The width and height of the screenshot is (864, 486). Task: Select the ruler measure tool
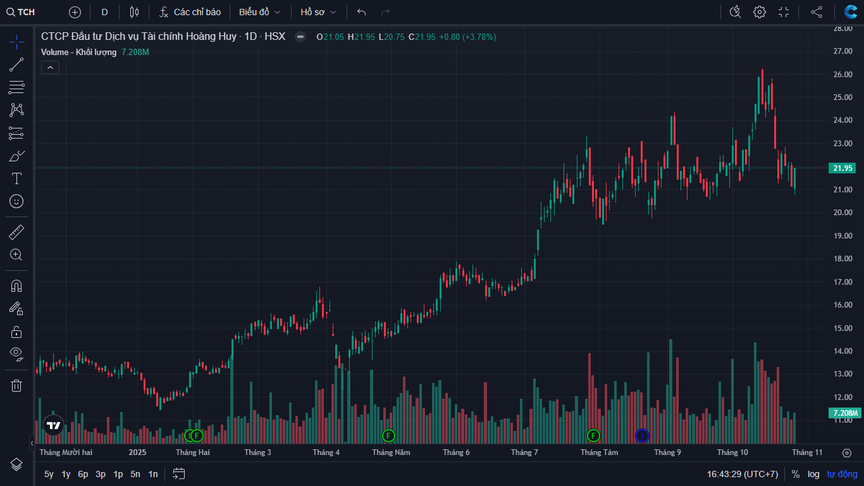pyautogui.click(x=16, y=232)
